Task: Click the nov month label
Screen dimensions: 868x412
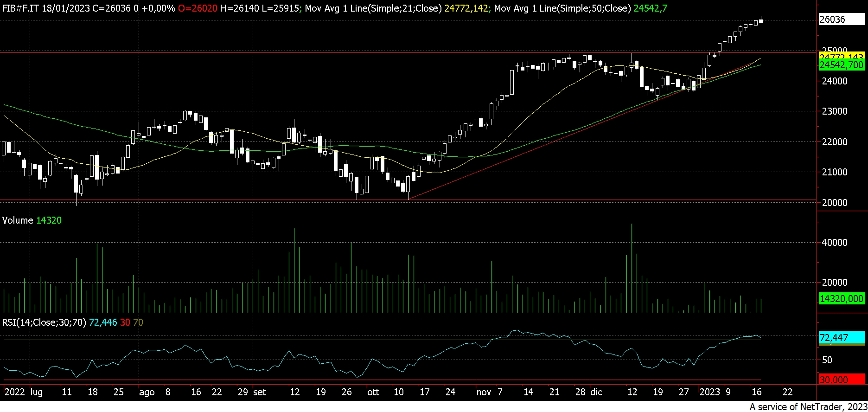Action: pos(484,392)
